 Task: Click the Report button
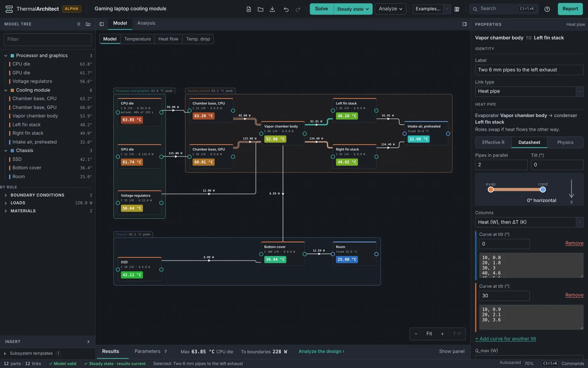(570, 9)
